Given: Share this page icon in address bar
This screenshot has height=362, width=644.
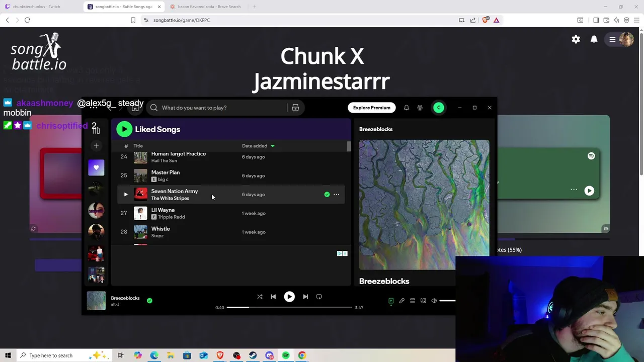Looking at the screenshot, I should (x=472, y=20).
